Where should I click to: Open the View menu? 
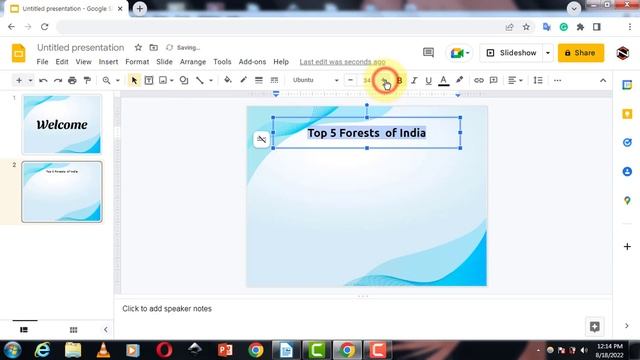[83, 62]
